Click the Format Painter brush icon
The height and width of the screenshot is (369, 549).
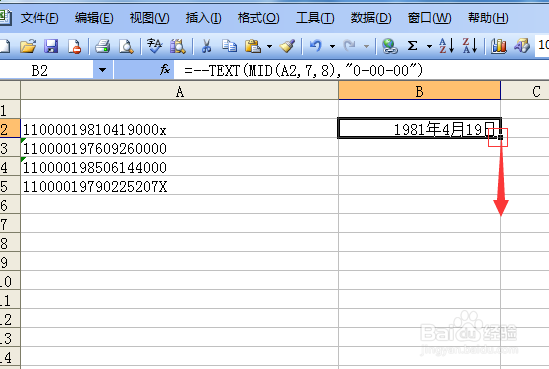[287, 46]
